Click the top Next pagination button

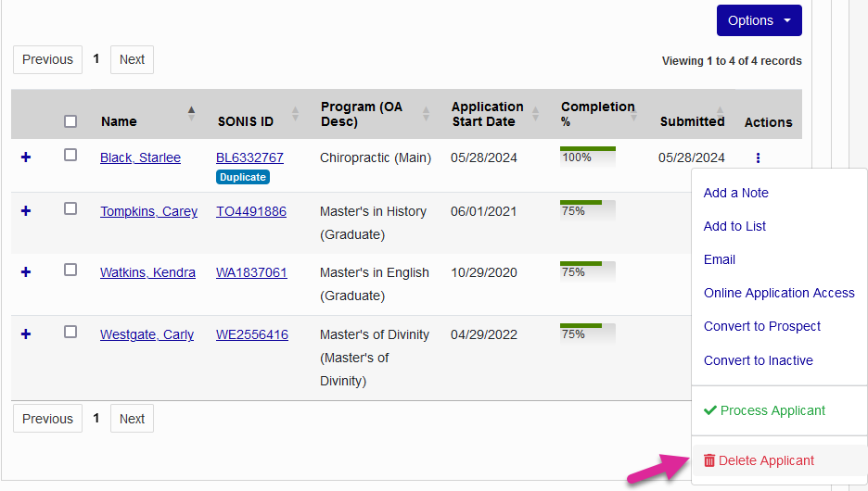(x=132, y=59)
